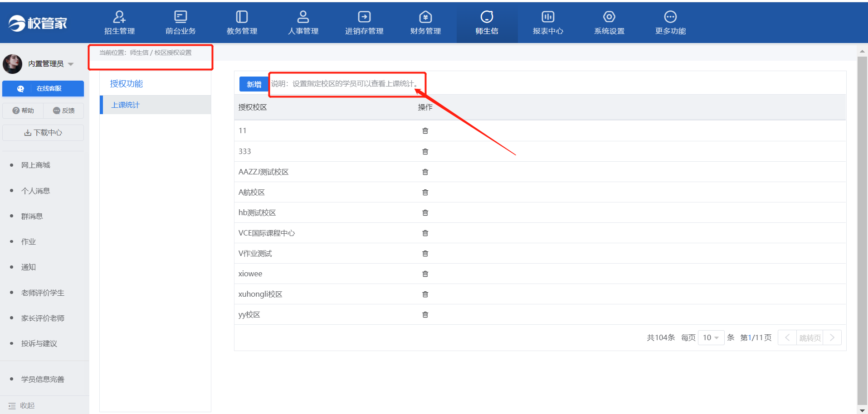
Task: Open 个人消息 sidebar item
Action: click(36, 191)
